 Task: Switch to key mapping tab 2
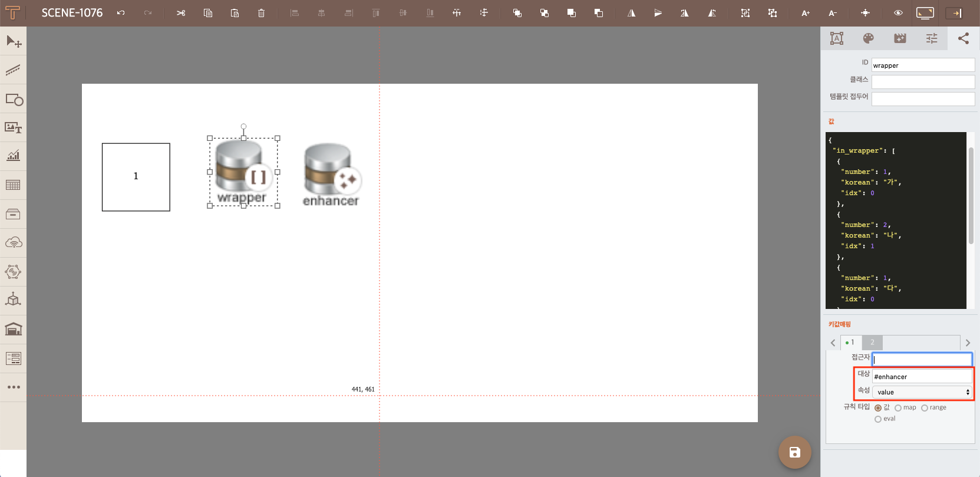point(872,343)
